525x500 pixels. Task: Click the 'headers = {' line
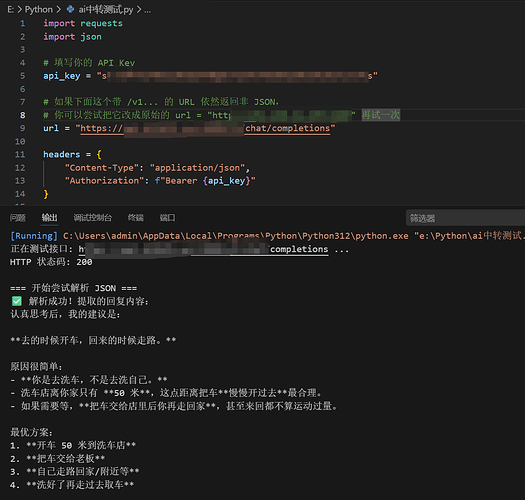click(x=72, y=154)
